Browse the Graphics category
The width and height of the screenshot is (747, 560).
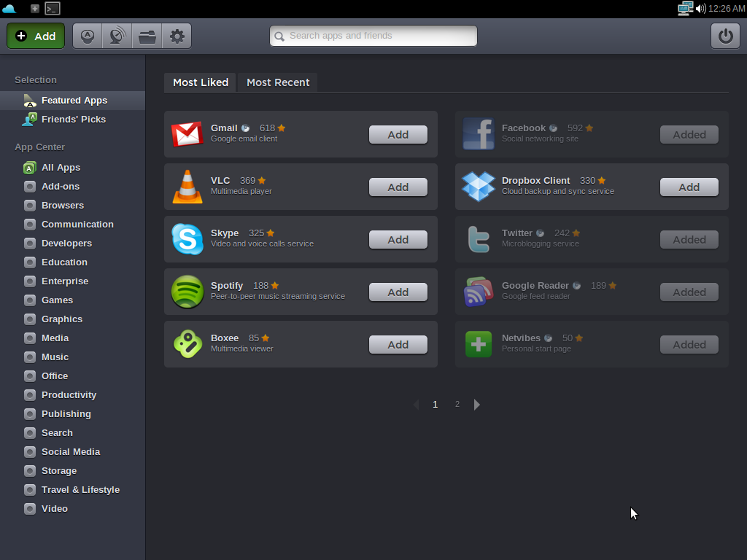(72, 319)
